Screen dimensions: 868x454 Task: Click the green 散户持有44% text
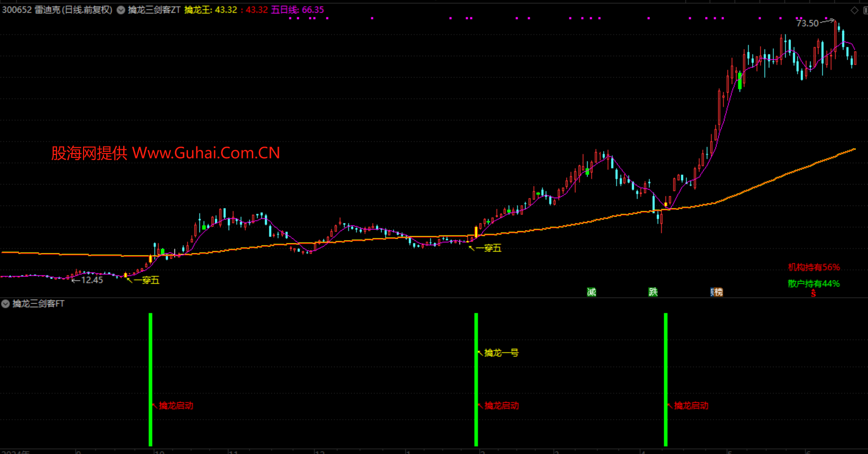[x=814, y=284]
